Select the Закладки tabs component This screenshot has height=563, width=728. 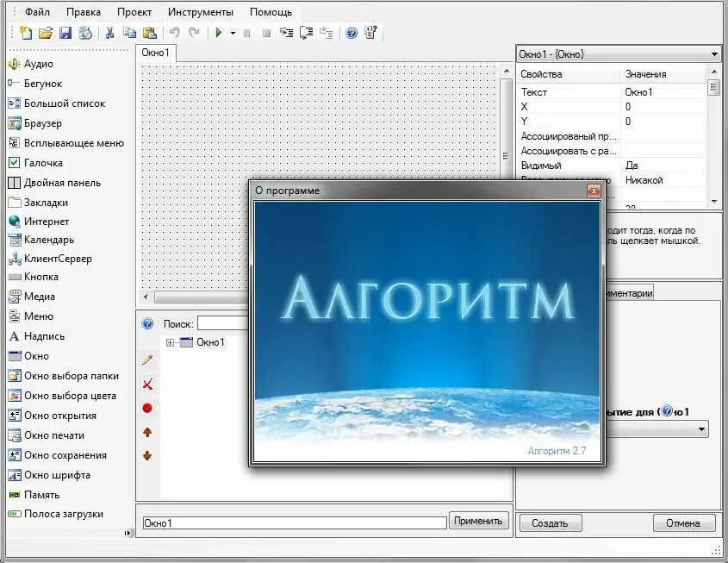pyautogui.click(x=38, y=203)
